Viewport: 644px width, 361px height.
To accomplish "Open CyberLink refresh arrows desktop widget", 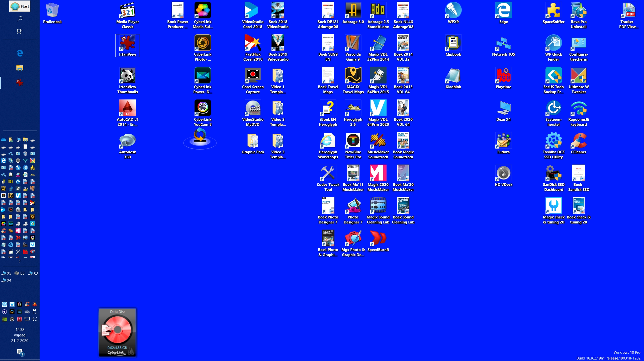I will point(200,138).
